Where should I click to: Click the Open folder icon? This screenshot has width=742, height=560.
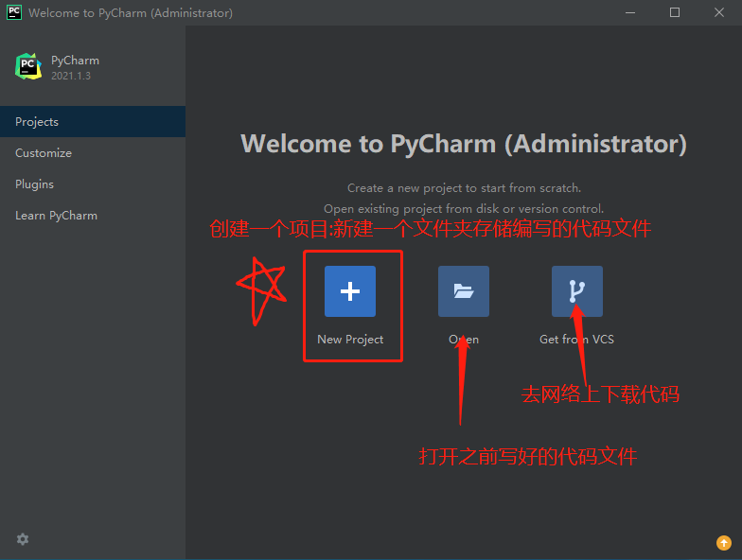pyautogui.click(x=464, y=291)
